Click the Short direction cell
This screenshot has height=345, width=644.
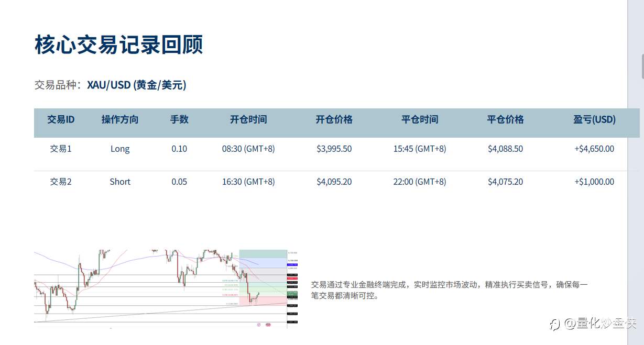tap(120, 182)
